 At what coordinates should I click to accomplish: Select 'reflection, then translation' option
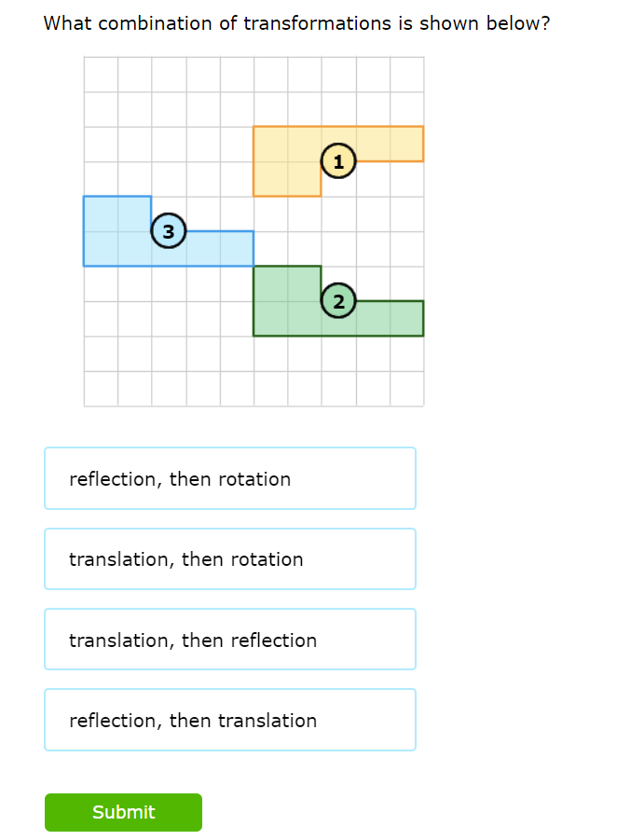point(229,720)
